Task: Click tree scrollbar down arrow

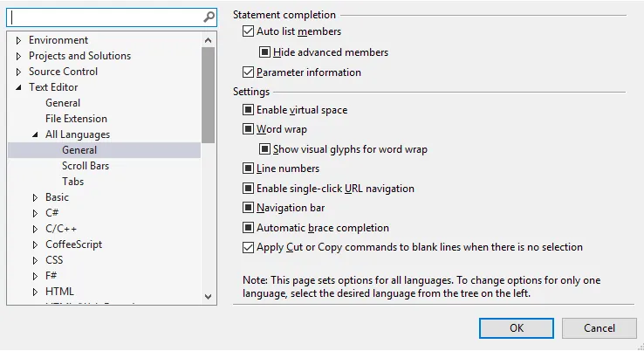Action: (209, 297)
